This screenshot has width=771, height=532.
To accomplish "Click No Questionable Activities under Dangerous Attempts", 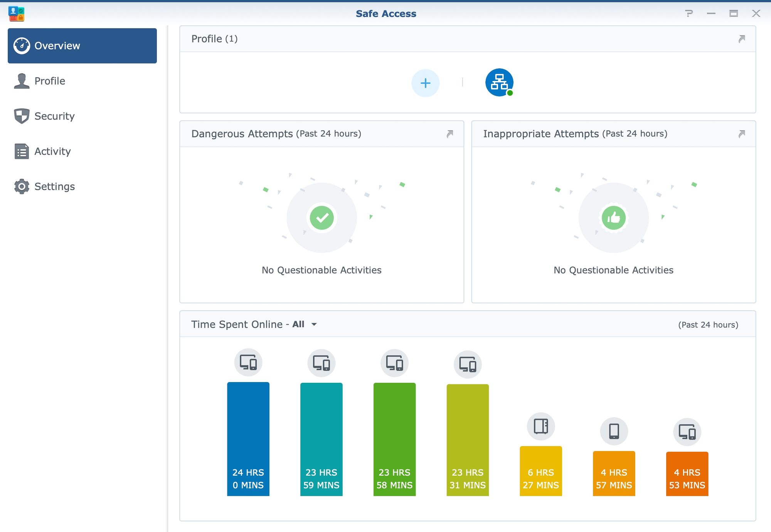I will tap(322, 270).
